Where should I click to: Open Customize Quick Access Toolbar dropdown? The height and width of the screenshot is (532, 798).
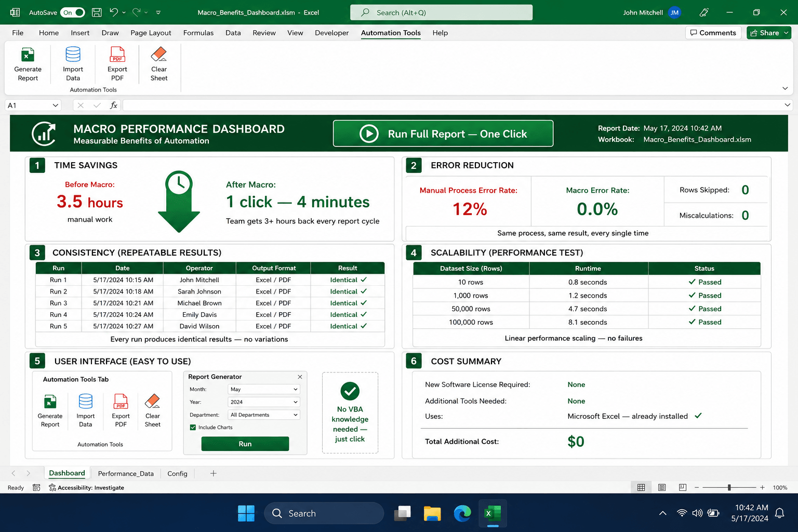coord(158,12)
